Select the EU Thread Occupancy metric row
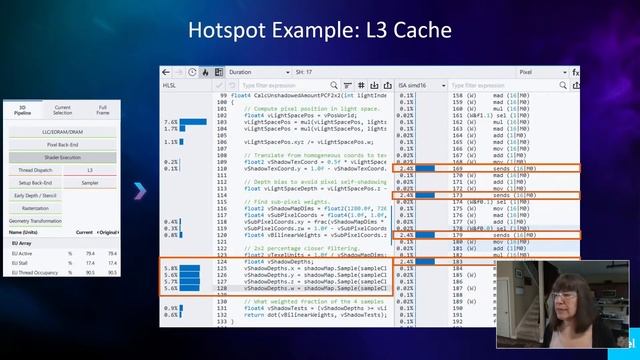 point(62,273)
